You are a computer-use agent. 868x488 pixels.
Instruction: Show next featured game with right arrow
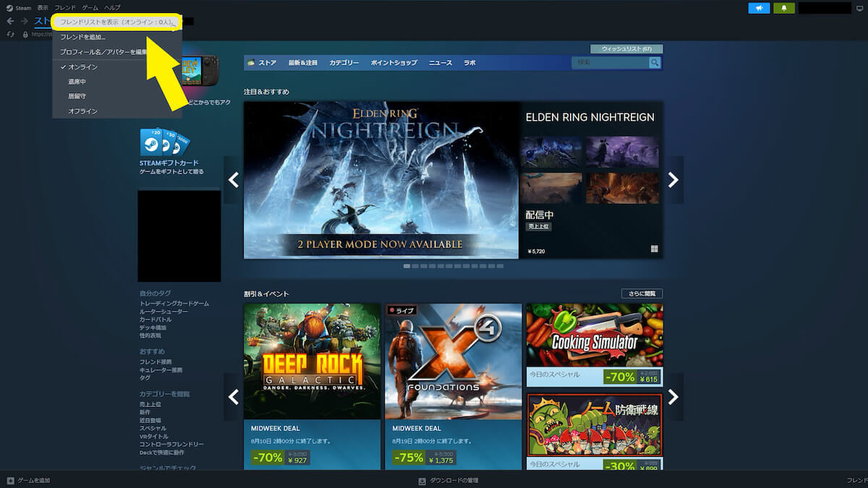pyautogui.click(x=673, y=180)
